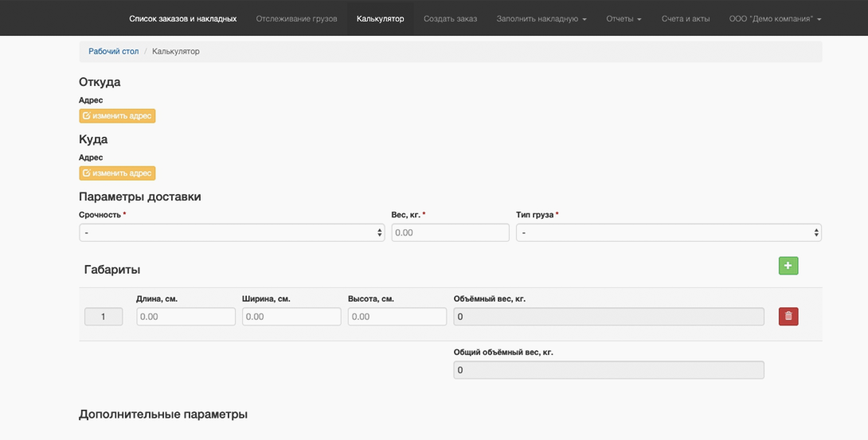
Task: Expand the Отчеты menu
Action: [x=624, y=19]
